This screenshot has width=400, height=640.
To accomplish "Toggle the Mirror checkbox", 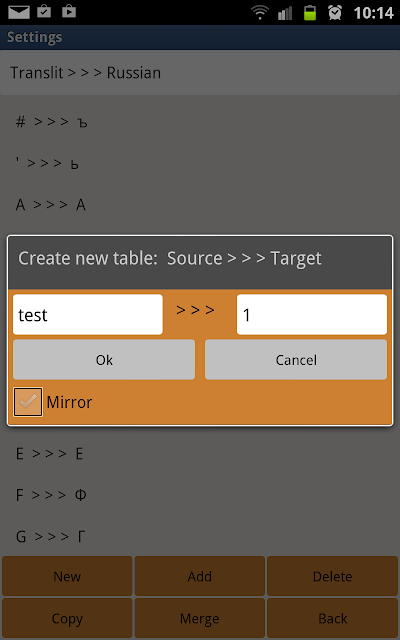I will (28, 402).
